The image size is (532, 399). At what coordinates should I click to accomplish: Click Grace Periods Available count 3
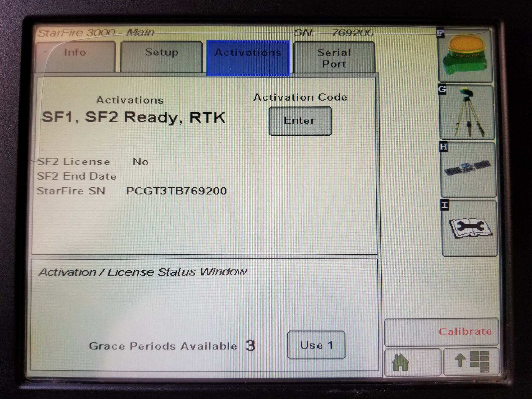coord(251,346)
